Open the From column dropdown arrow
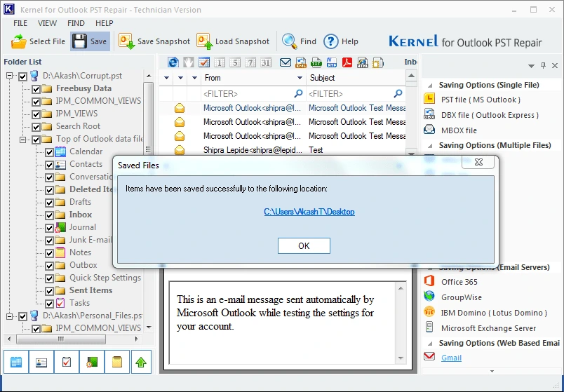The image size is (564, 392). pyautogui.click(x=300, y=78)
